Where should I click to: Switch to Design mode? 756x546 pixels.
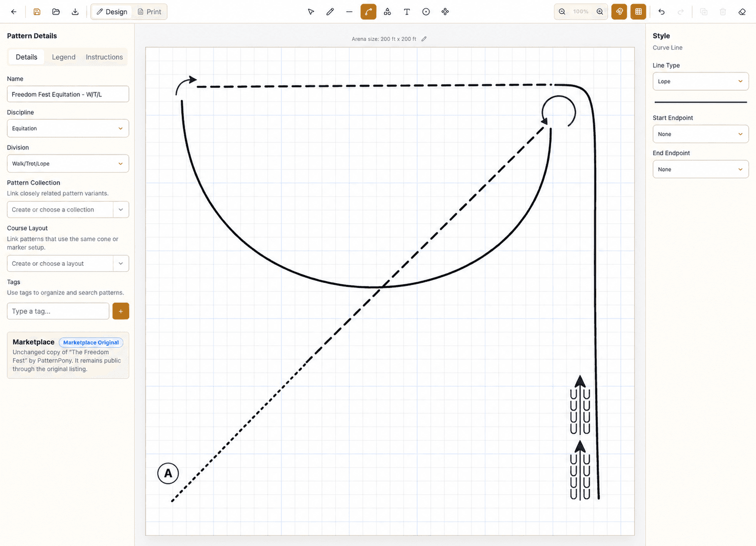click(112, 12)
